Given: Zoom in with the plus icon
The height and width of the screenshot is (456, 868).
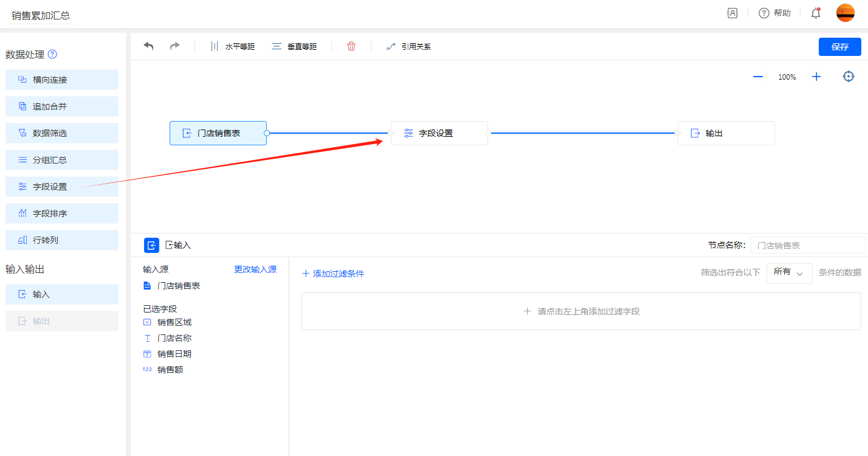Looking at the screenshot, I should tap(816, 77).
